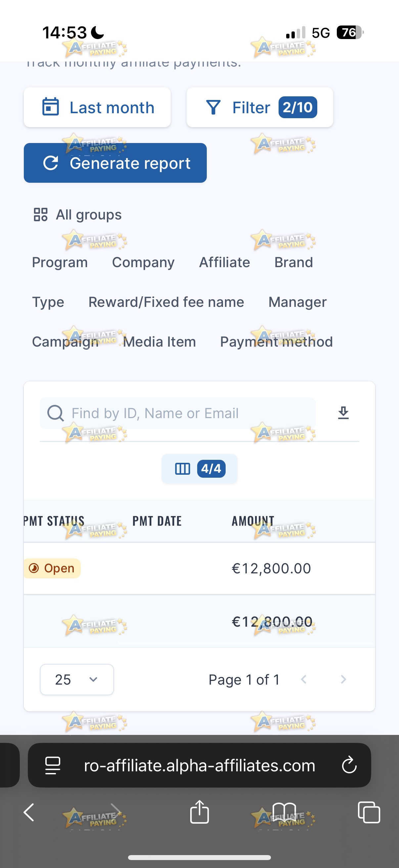Open the column visibility 4/4 selector
Screen dimensions: 399x868
tap(199, 468)
